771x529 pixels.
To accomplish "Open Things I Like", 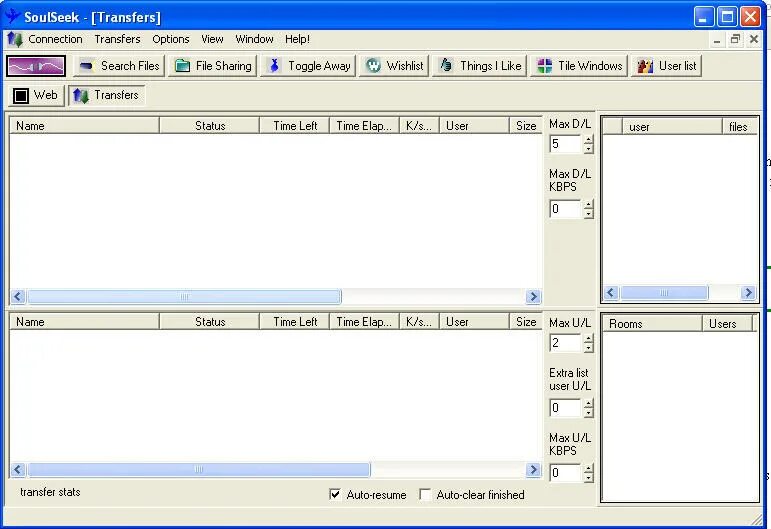I will point(479,66).
